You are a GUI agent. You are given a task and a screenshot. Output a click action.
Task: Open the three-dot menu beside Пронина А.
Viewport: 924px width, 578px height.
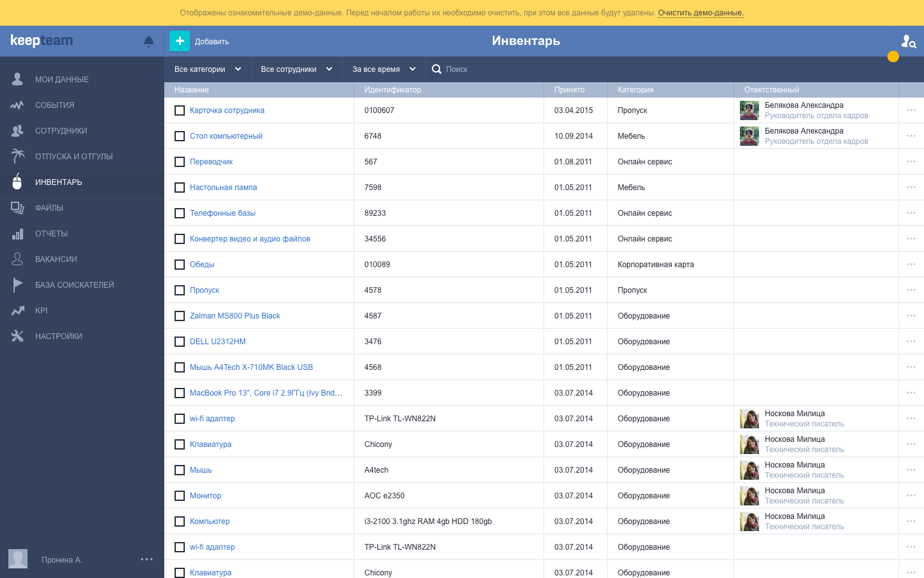tap(146, 559)
